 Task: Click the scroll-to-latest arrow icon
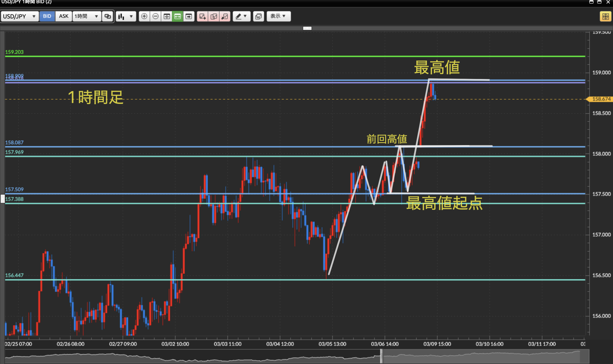189,17
